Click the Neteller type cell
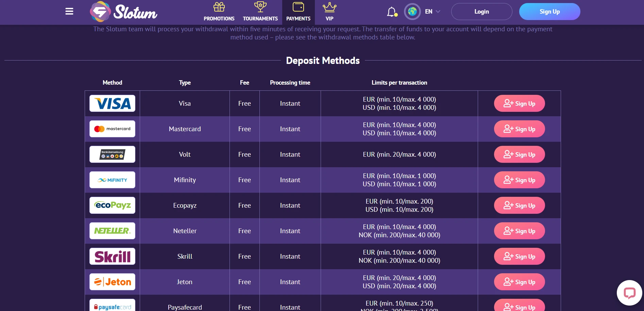644x311 pixels. 185,231
